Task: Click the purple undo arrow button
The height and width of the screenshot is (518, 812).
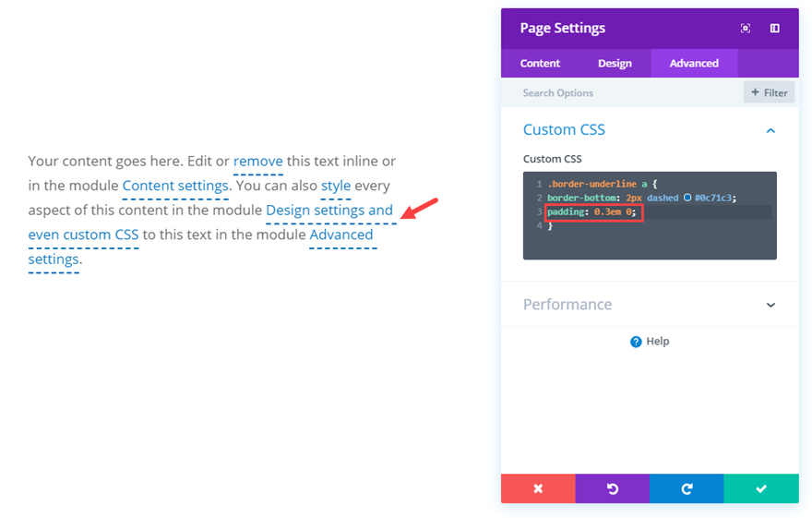Action: click(x=613, y=488)
